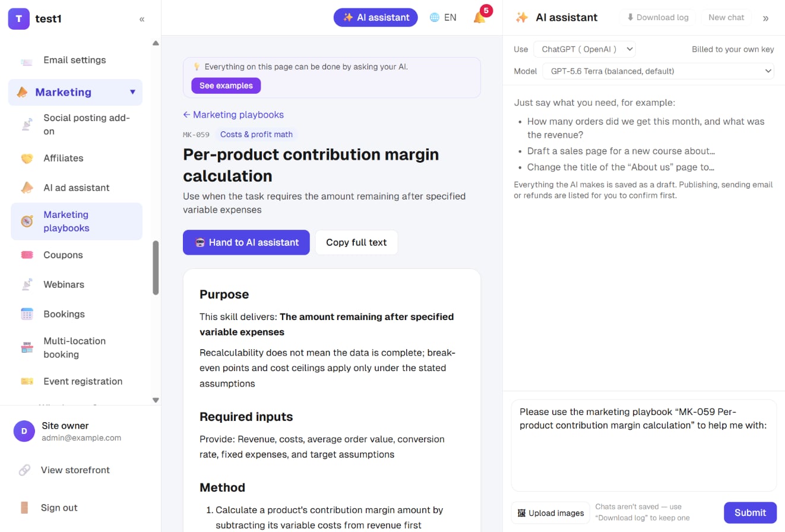This screenshot has width=785, height=532.
Task: Click the Coupons ticket icon
Action: coord(27,255)
